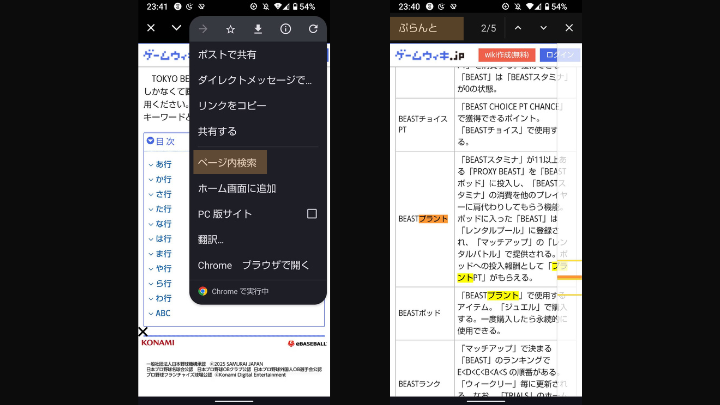Viewport: 720px width, 405px height.
Task: Tap the BEASTチョイスPT table cell
Action: coord(425,124)
